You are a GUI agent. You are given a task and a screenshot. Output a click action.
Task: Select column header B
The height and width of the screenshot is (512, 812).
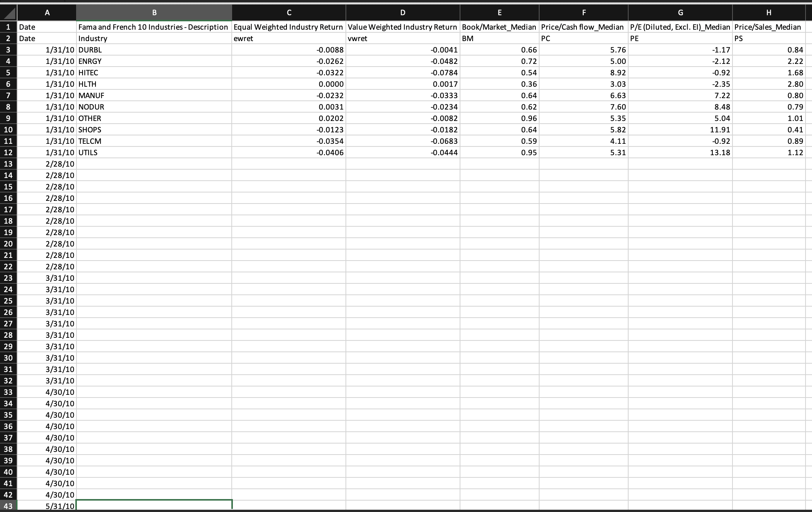pos(154,13)
